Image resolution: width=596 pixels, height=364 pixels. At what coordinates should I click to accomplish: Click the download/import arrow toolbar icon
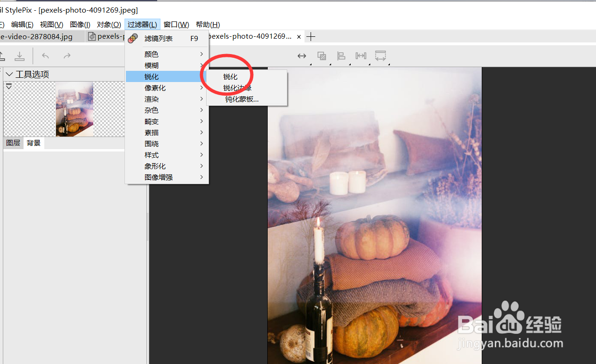tap(20, 56)
